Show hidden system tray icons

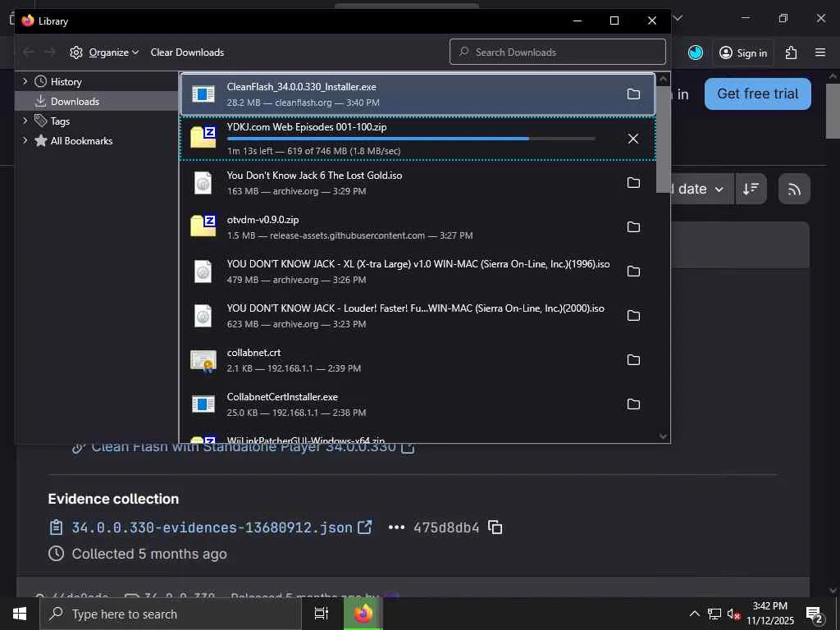coord(694,614)
